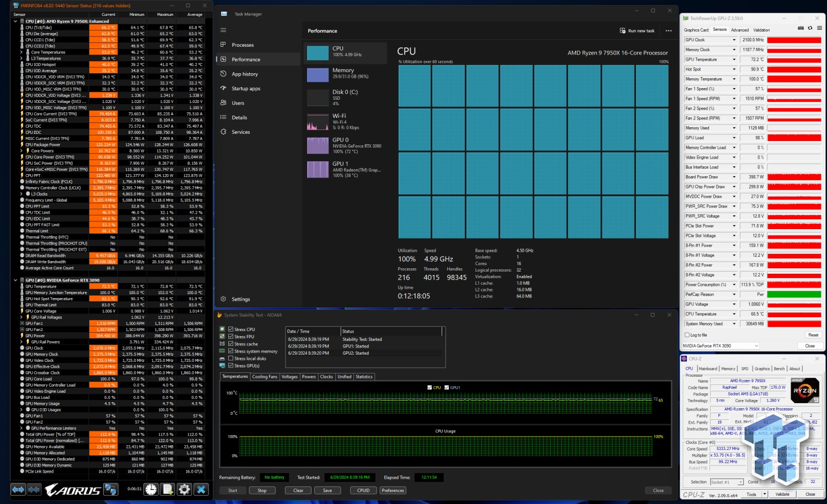The image size is (827, 504).
Task: Open the NVIDIA GeForce RTX 3090 device selector
Action: click(721, 346)
